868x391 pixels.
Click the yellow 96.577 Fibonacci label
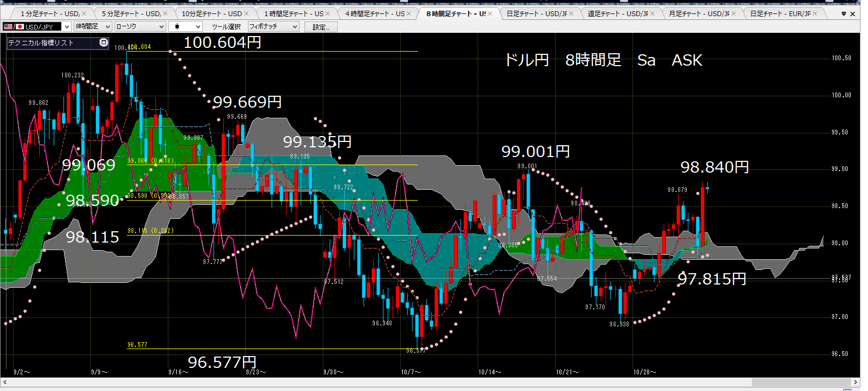137,345
